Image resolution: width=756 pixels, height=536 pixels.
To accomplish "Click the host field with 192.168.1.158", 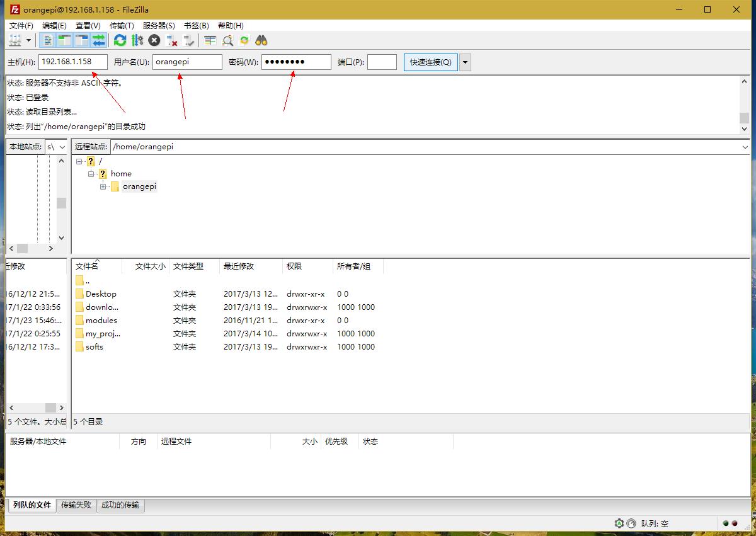I will pos(73,62).
